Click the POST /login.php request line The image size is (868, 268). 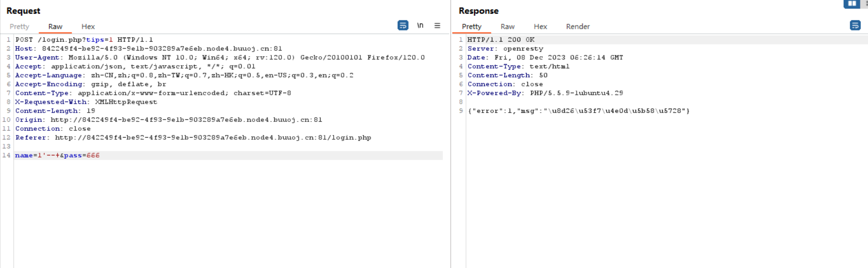point(84,40)
